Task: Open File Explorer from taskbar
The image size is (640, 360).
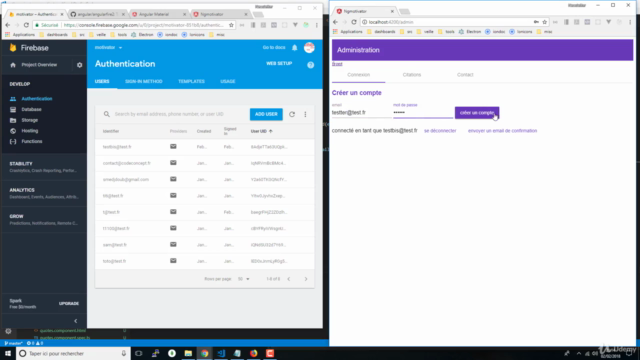Action: (188, 353)
